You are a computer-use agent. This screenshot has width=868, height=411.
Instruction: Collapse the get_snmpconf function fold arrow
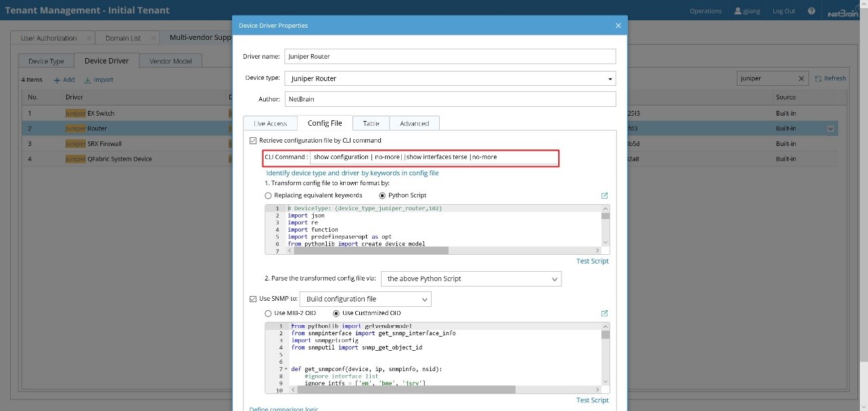point(285,369)
